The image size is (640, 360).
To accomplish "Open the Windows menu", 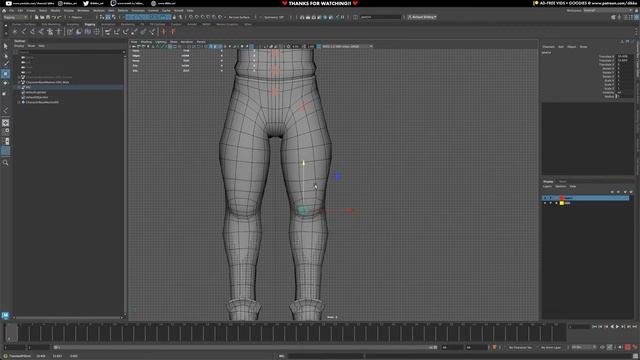I will click(x=83, y=10).
